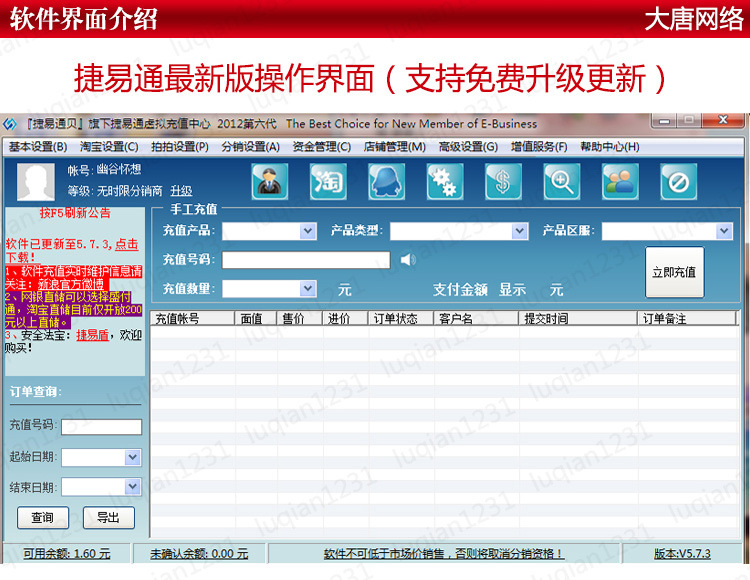
Task: Click the 可用余额: 1.60 元 status link
Action: point(67,554)
